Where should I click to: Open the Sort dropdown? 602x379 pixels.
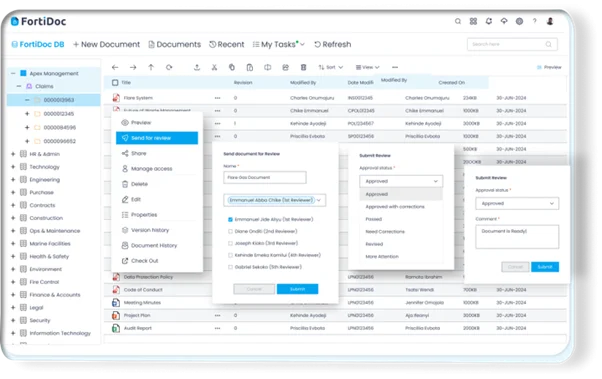[330, 68]
